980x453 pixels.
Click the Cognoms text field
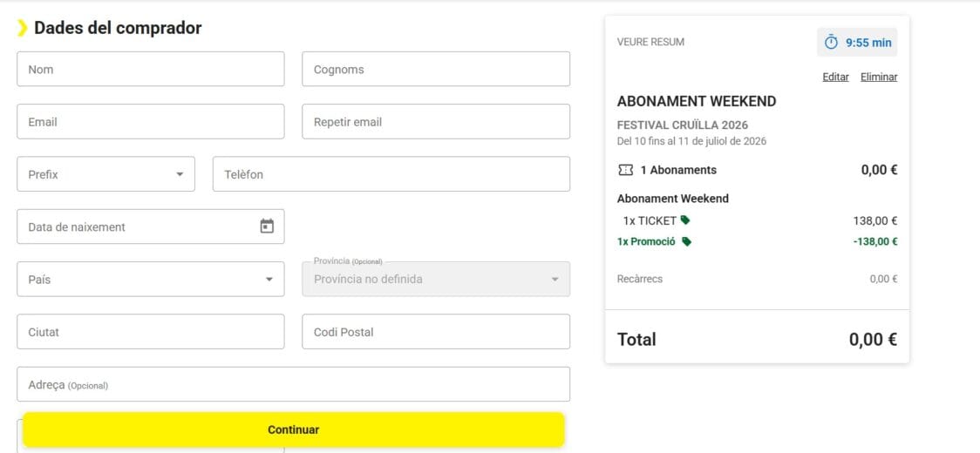click(436, 69)
